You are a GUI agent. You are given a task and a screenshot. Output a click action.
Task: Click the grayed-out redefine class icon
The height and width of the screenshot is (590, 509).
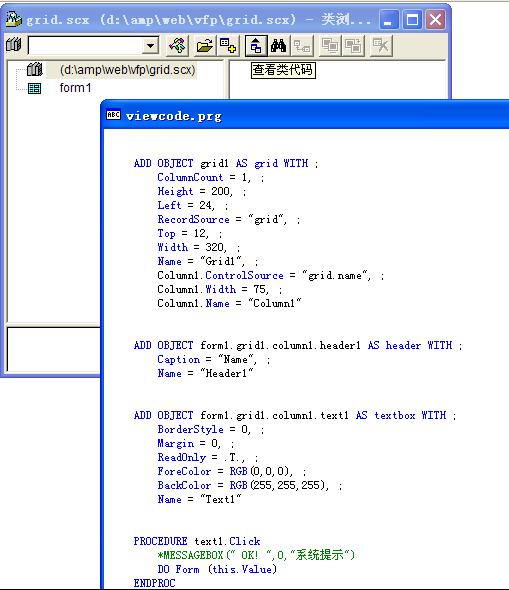pyautogui.click(x=353, y=46)
